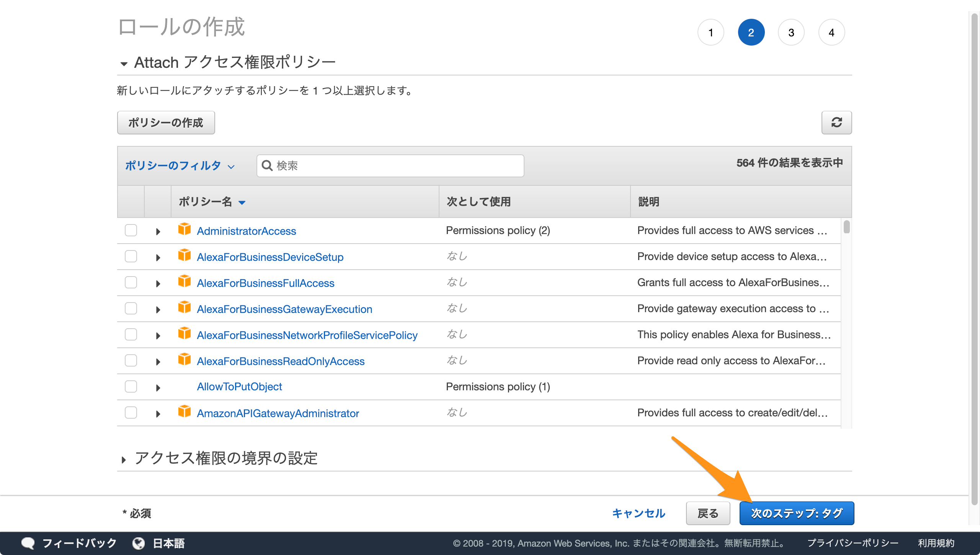Enable the AlexaForBusinessGatewayExecution checkbox
Screen dimensions: 980x555
click(x=131, y=308)
